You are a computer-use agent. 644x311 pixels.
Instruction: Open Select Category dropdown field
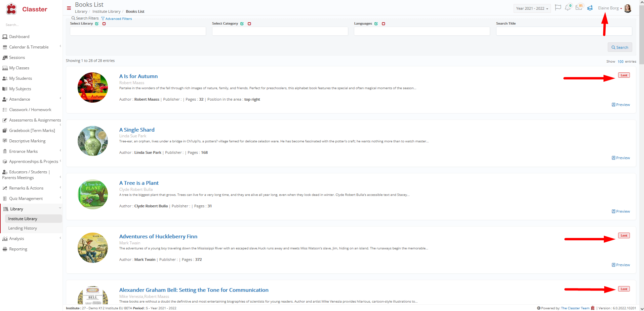tap(280, 31)
